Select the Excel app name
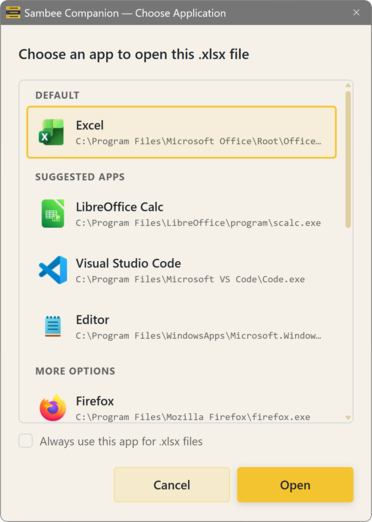Viewport: 372px width, 522px height. [x=90, y=125]
